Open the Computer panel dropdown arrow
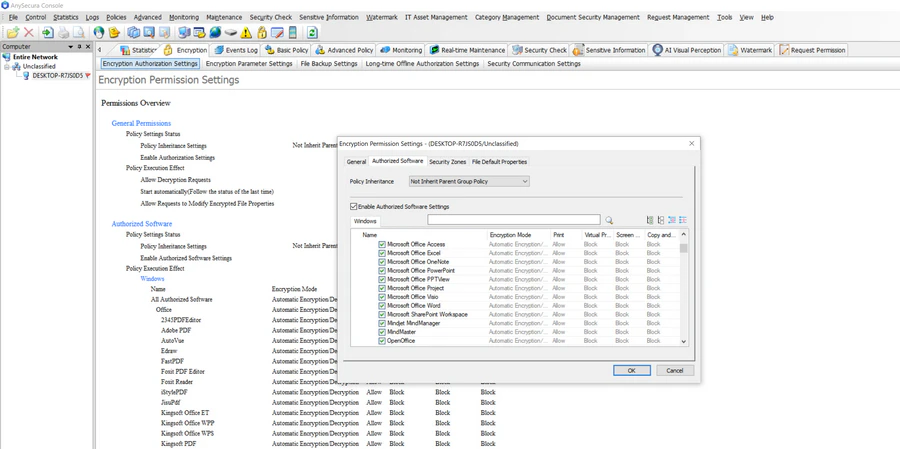The image size is (900, 449). click(71, 47)
